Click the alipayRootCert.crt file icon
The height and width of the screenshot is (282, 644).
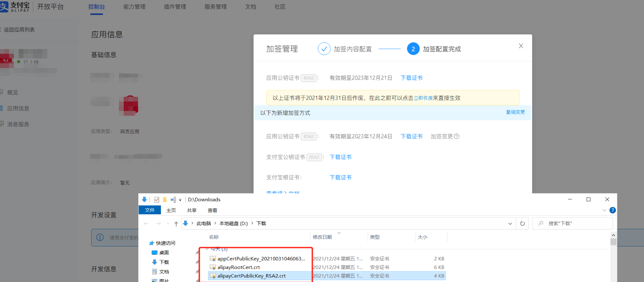(x=213, y=267)
